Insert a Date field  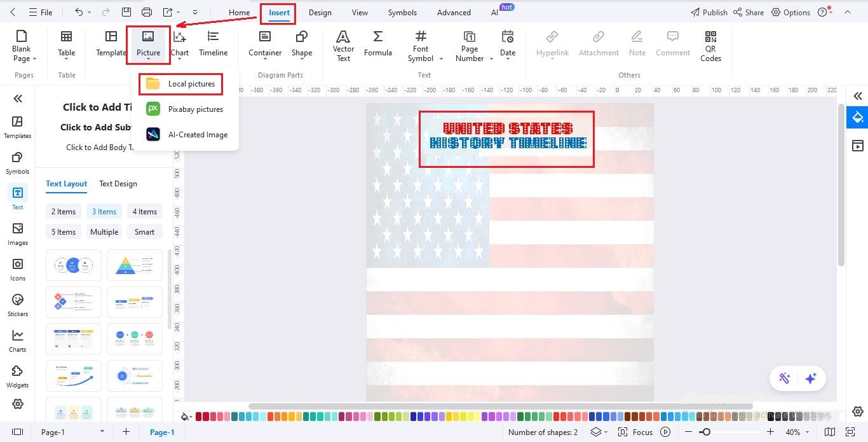click(x=508, y=44)
